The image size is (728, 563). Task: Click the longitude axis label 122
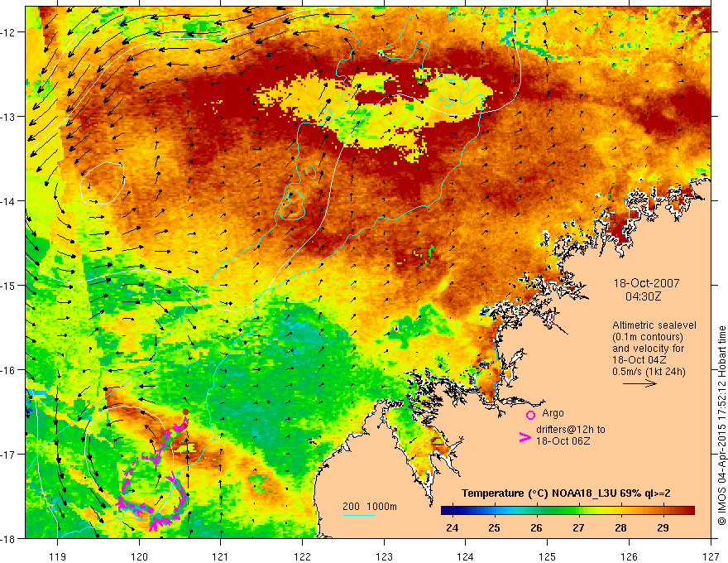[302, 556]
